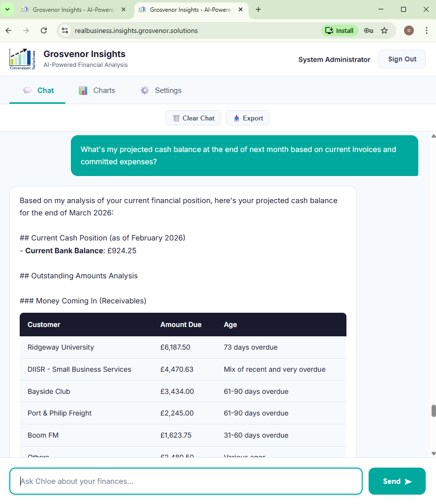Close the active Grosvenor Insights tab
Screen dimensions: 436x504
[x=240, y=10]
